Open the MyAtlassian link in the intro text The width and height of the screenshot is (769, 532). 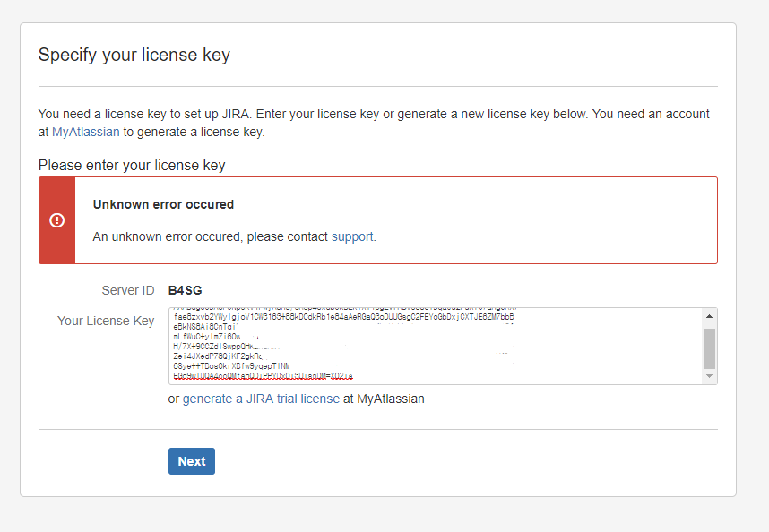tap(86, 132)
